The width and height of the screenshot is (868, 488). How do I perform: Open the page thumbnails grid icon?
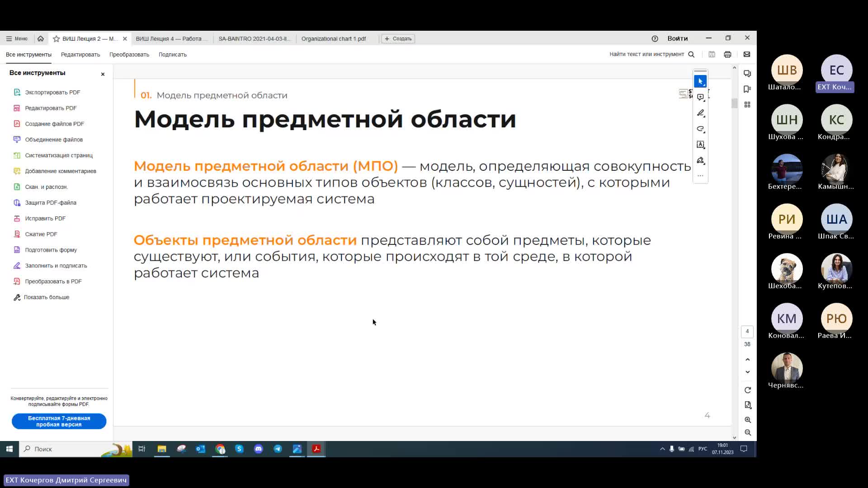tap(747, 104)
